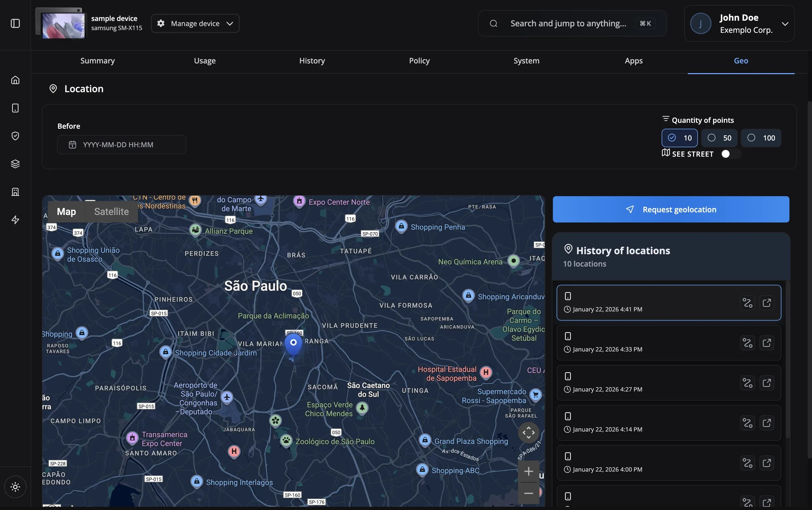Toggle the theme using the sun icon
The height and width of the screenshot is (510, 812).
[15, 487]
